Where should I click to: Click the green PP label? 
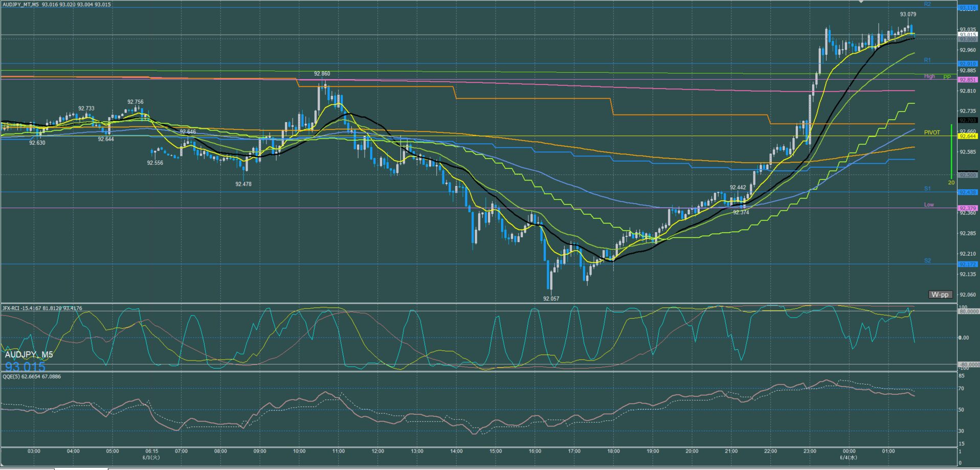[x=947, y=77]
